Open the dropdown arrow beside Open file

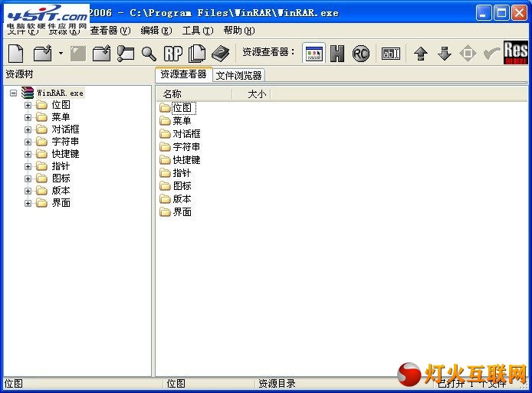point(61,53)
